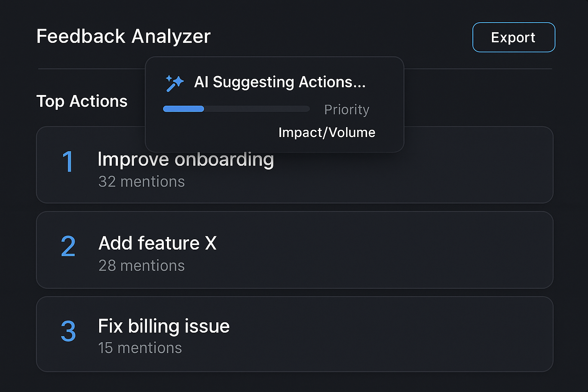This screenshot has width=588, height=392.
Task: Click the blue filled portion of progress bar
Action: tap(183, 109)
